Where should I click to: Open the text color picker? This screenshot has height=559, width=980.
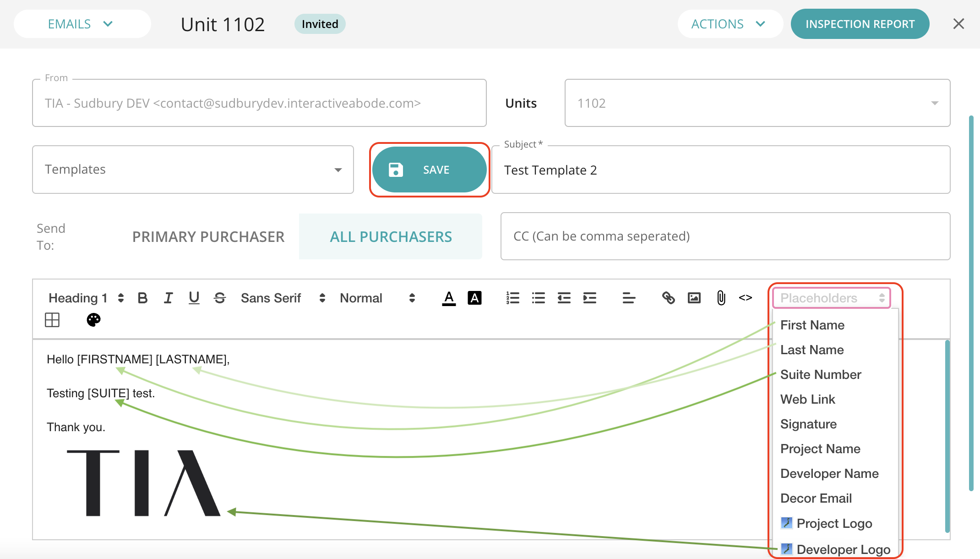coord(449,298)
